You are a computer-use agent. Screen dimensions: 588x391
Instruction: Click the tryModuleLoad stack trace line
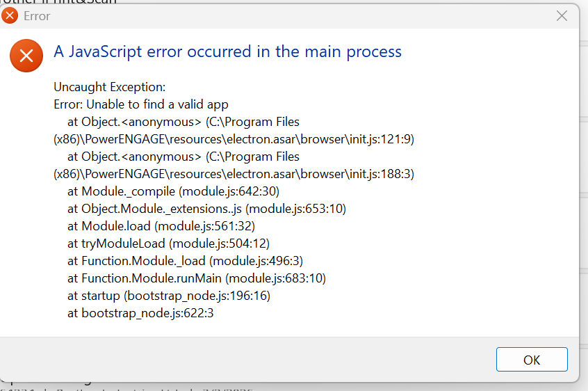(x=168, y=244)
